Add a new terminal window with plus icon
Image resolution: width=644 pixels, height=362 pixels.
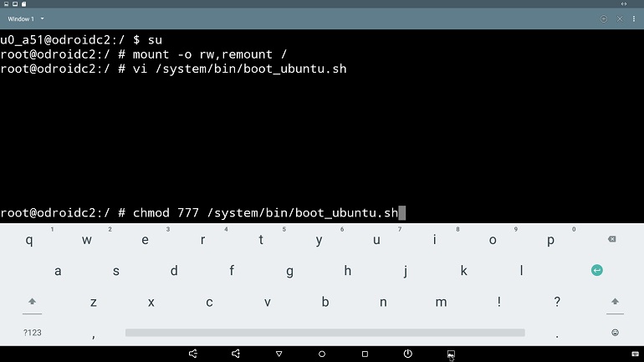pos(603,19)
